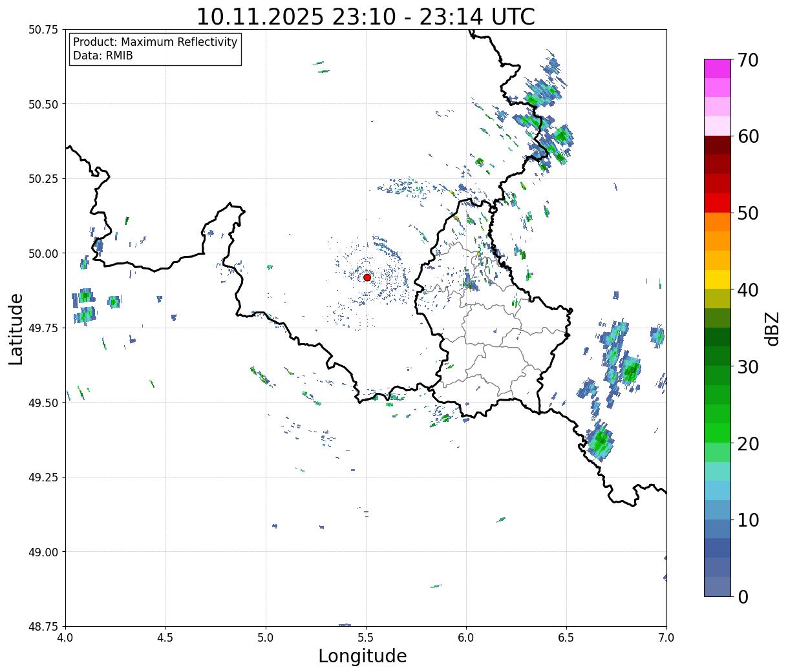Click the colorbar tick label 70

click(x=748, y=60)
